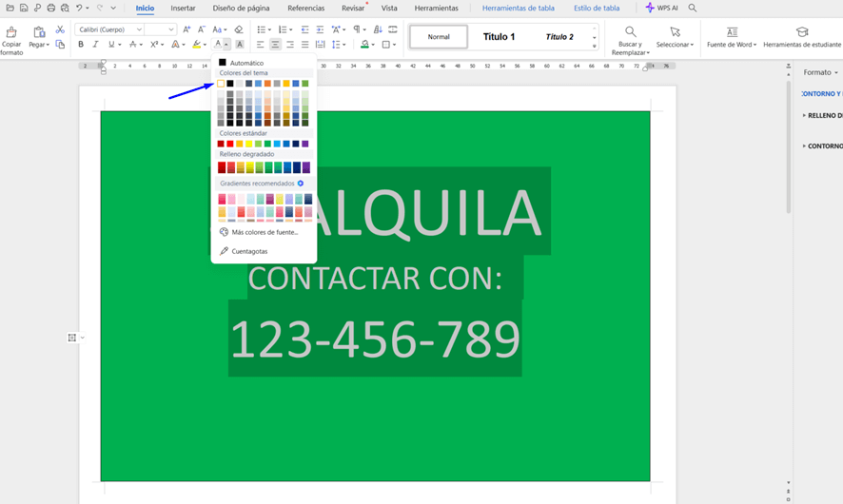Expand the styles gallery arrow

tap(594, 47)
